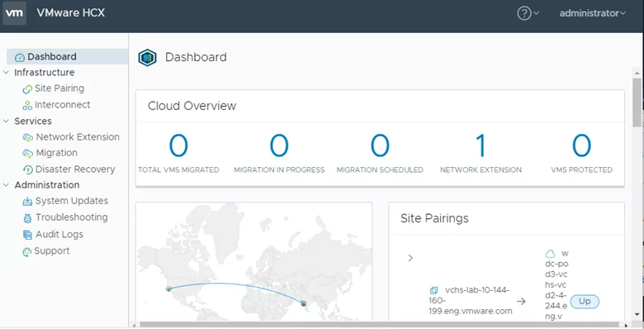Open the help question mark icon

(524, 13)
